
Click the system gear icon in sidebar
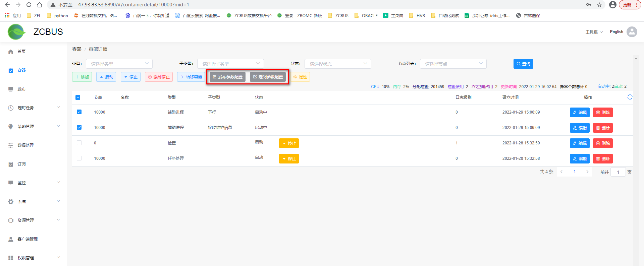11,202
